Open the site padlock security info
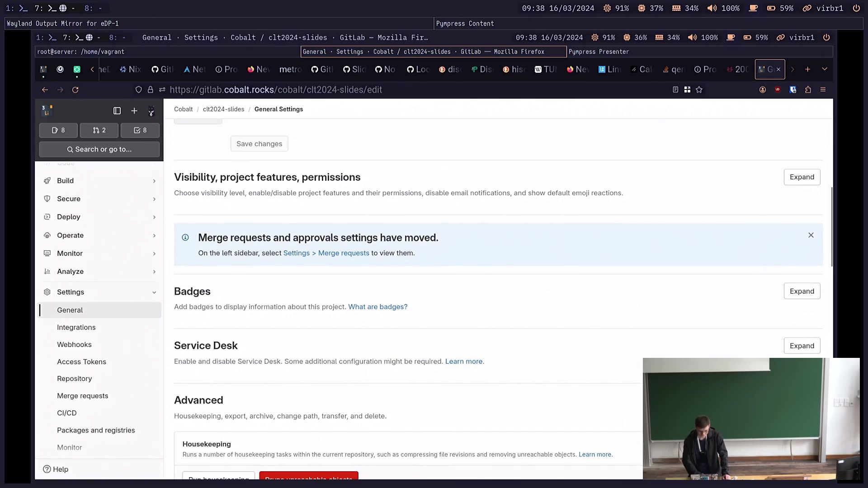This screenshot has height=488, width=868. pyautogui.click(x=151, y=90)
